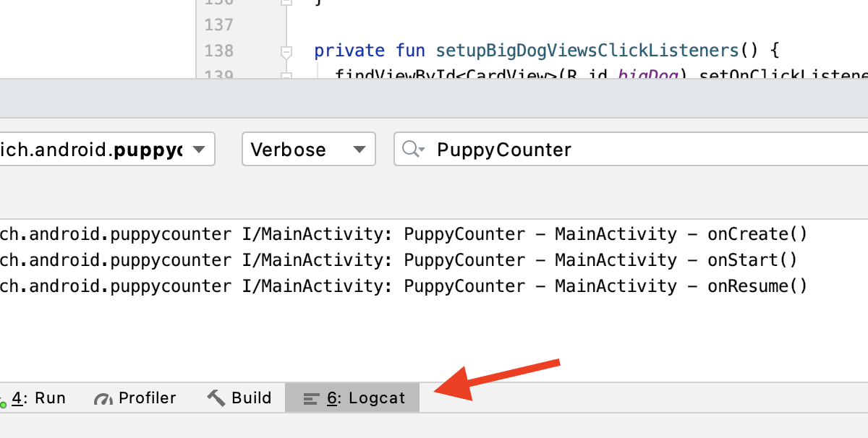Image resolution: width=868 pixels, height=438 pixels.
Task: Open the Verbose log level dropdown
Action: (x=308, y=150)
